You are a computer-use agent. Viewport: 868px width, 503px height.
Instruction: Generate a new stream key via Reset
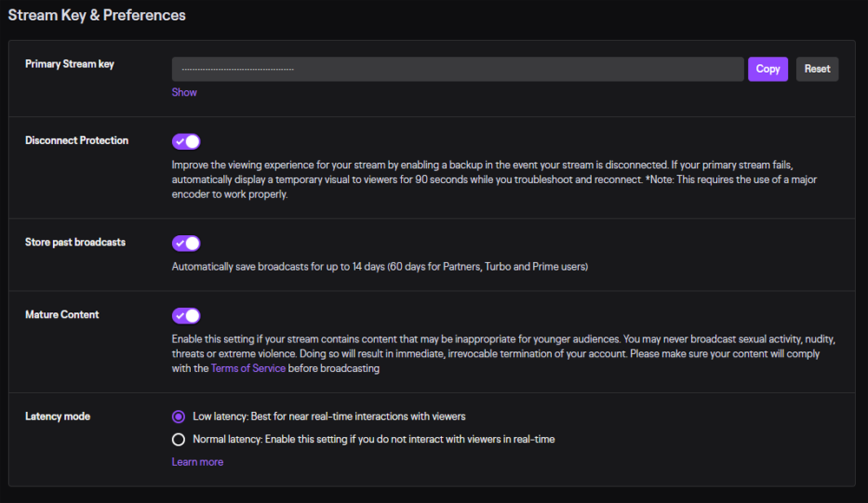pyautogui.click(x=817, y=69)
